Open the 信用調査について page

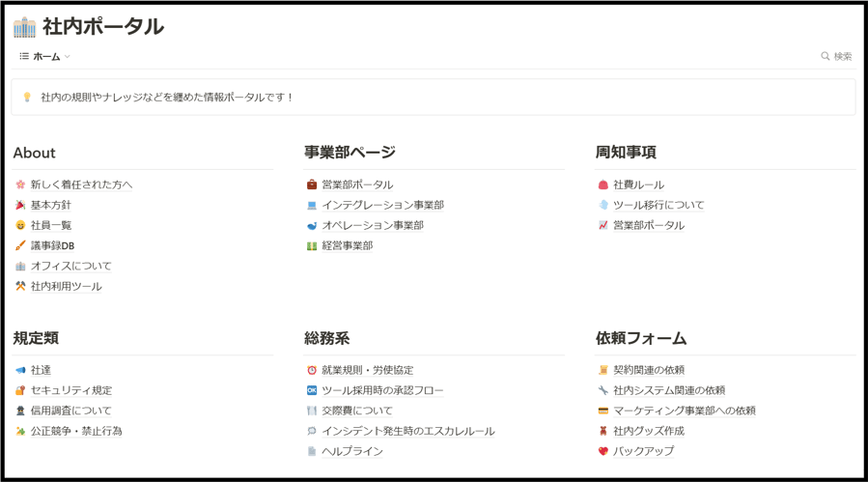coord(70,411)
